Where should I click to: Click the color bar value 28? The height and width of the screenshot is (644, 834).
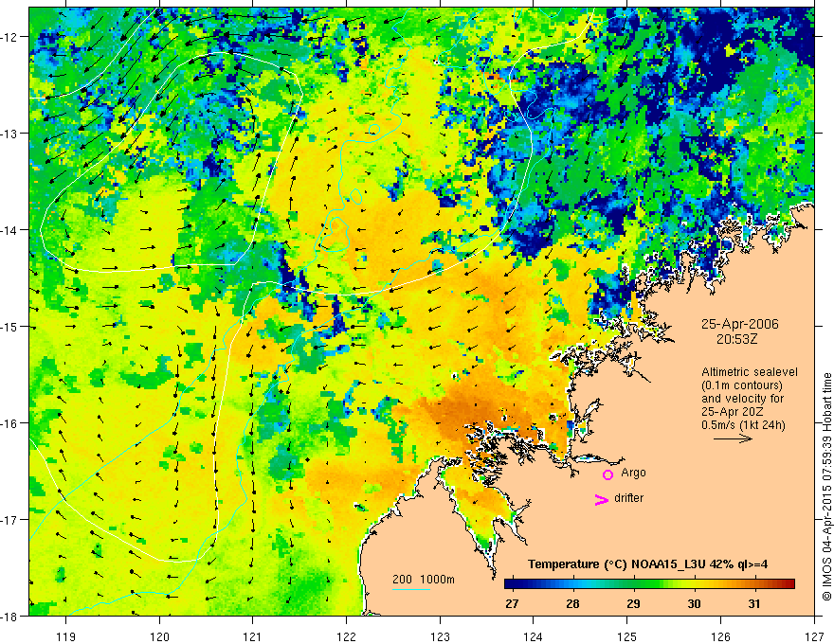[572, 604]
